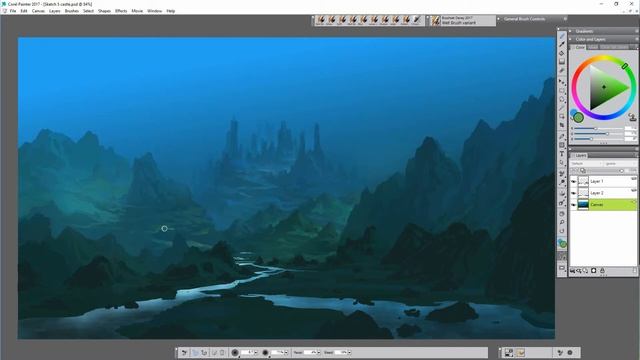Open the Window menu

coord(154,11)
